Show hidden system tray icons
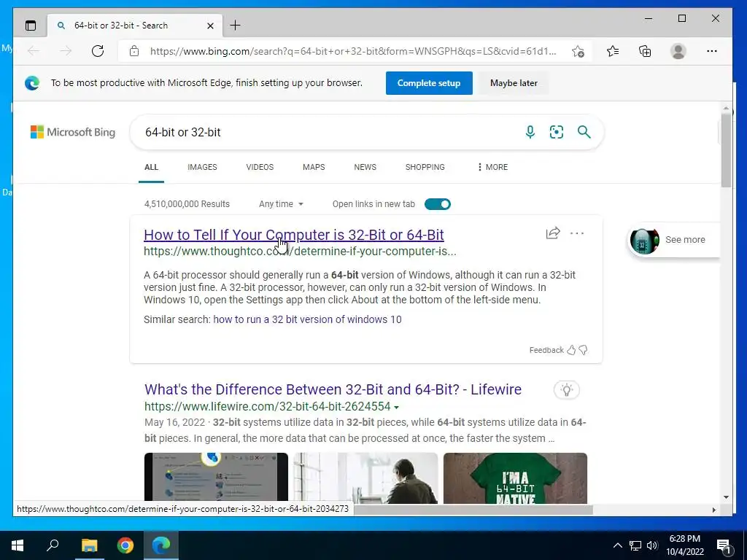 click(x=617, y=545)
